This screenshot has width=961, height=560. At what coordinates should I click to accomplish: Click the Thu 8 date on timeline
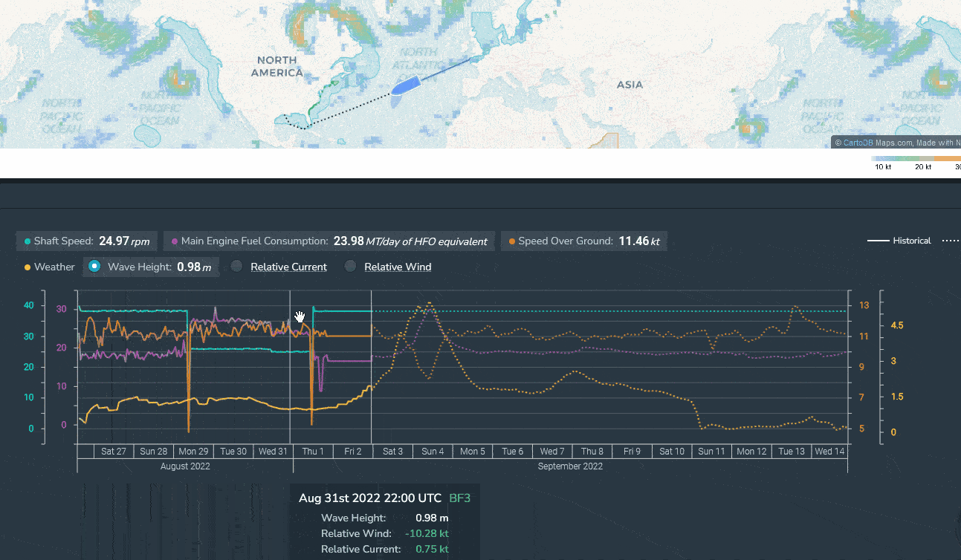(592, 452)
